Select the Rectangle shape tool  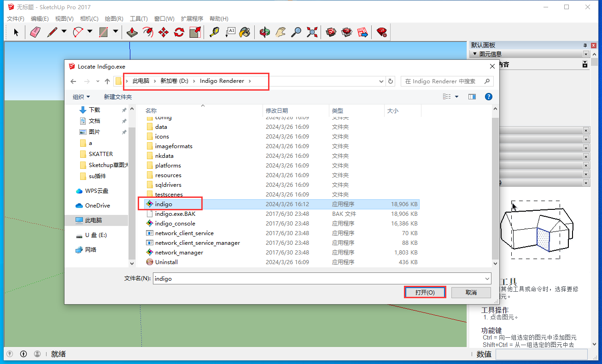coord(104,32)
